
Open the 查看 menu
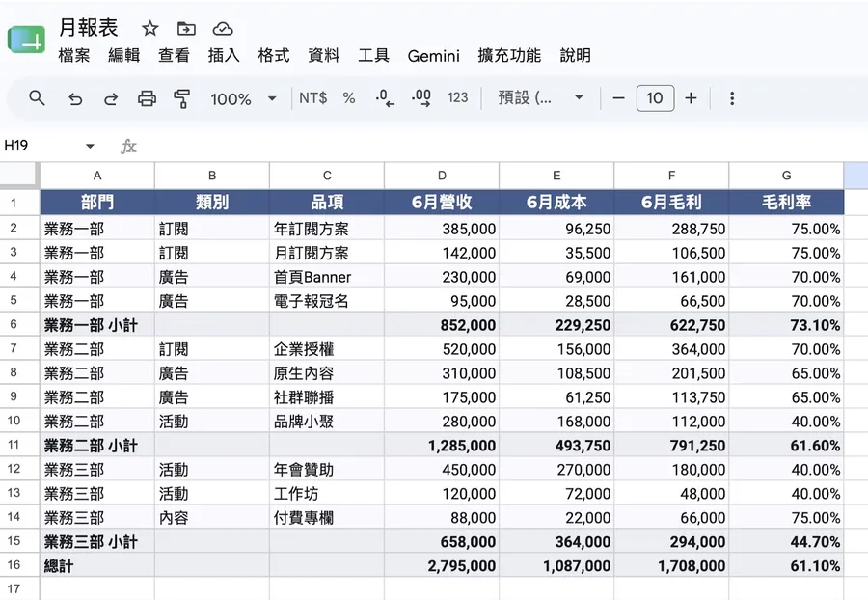174,55
